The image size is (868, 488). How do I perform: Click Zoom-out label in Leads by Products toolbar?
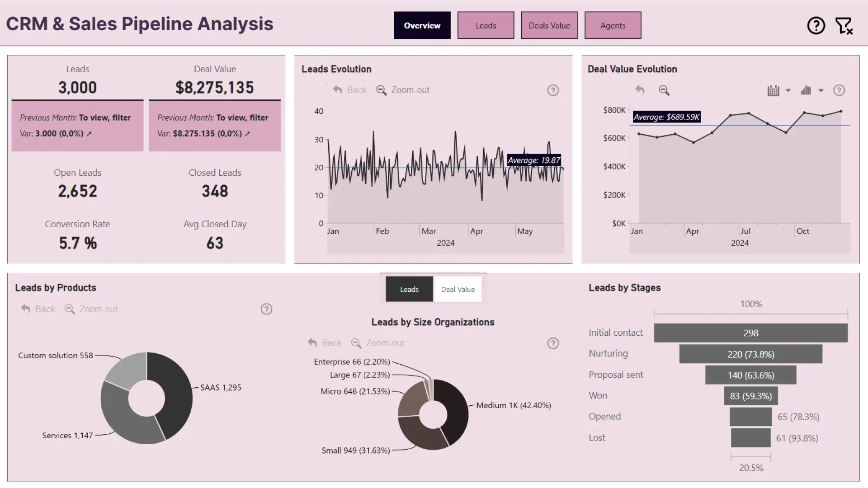point(99,309)
